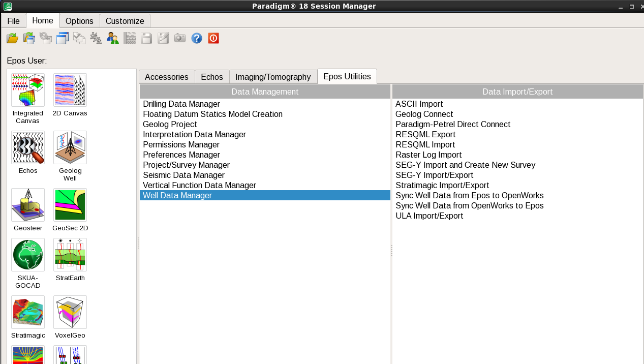Launch the SKUA-GOCAD application
Screen dimensions: 644x364
pos(28,255)
